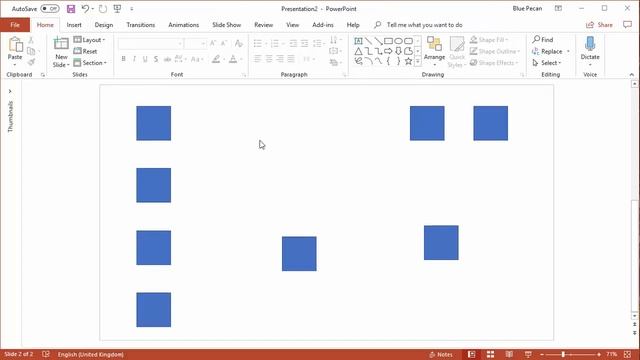Viewport: 640px width, 360px height.
Task: Switch to the Transitions tab
Action: point(140,25)
